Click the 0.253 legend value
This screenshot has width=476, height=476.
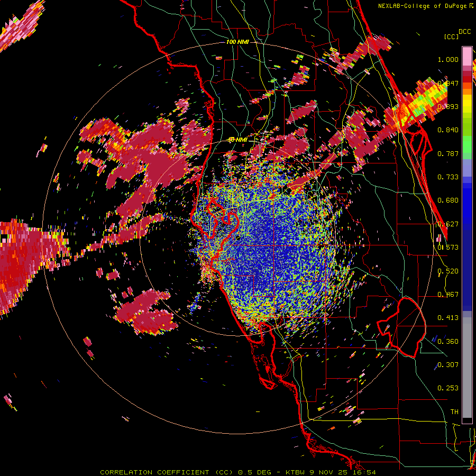coord(448,388)
